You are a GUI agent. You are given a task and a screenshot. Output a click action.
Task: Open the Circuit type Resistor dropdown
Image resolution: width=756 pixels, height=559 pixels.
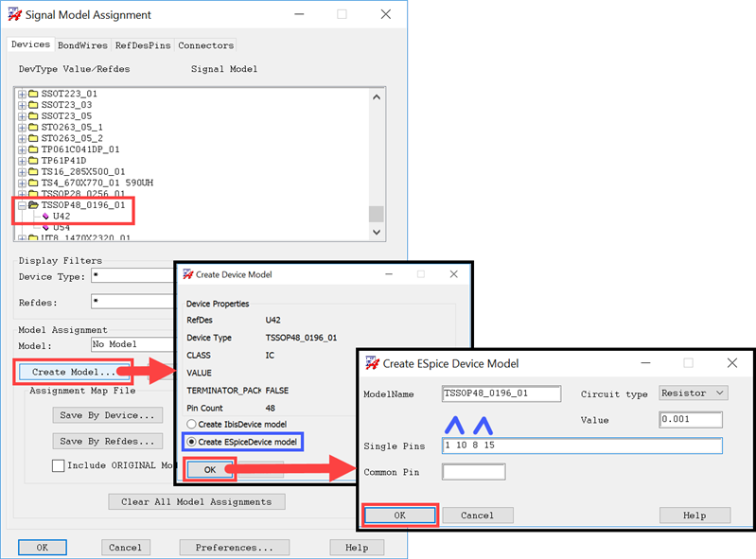[x=693, y=393]
